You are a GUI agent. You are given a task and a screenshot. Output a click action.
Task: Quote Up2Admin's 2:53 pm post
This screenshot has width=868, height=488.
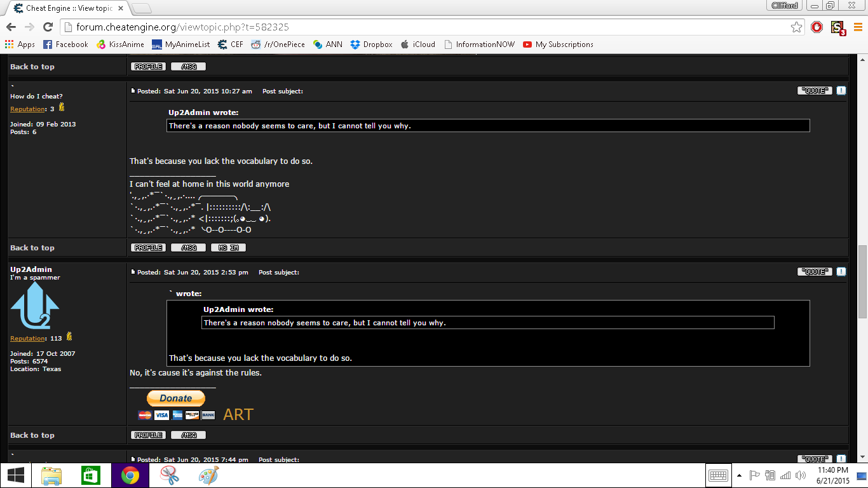pyautogui.click(x=815, y=272)
